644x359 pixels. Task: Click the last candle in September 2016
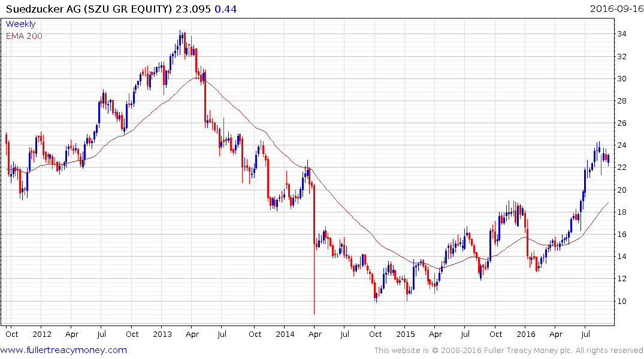(x=608, y=159)
